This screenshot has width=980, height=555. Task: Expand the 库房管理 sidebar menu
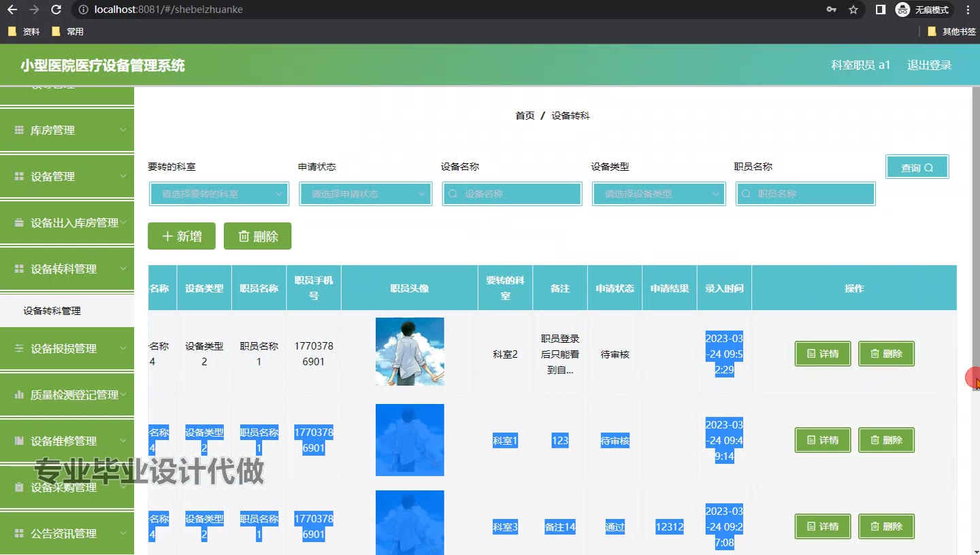coord(67,131)
